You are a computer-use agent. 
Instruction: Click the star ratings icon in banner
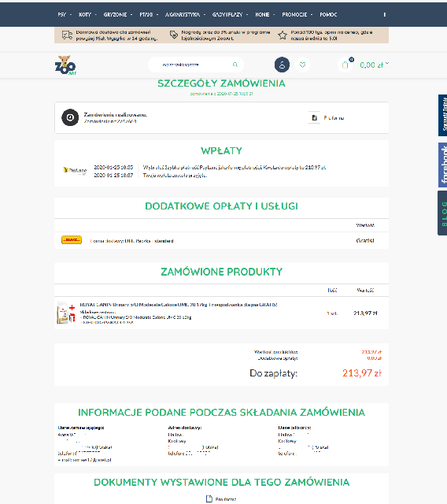pyautogui.click(x=283, y=35)
